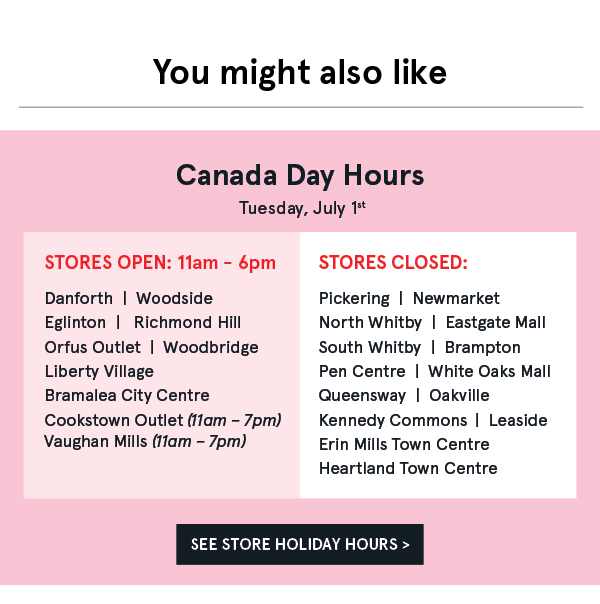
Task: Click the Pickering closed store name
Action: [354, 298]
